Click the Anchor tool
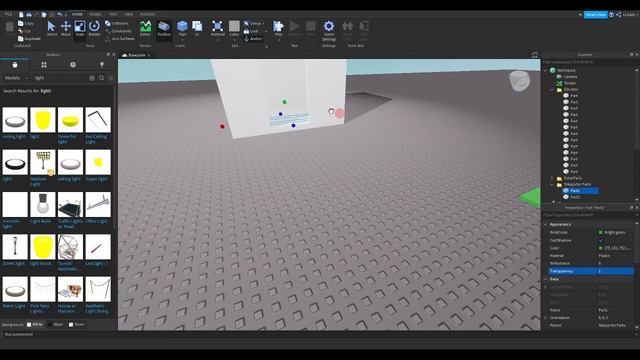Image resolution: width=640 pixels, height=360 pixels. pos(253,39)
